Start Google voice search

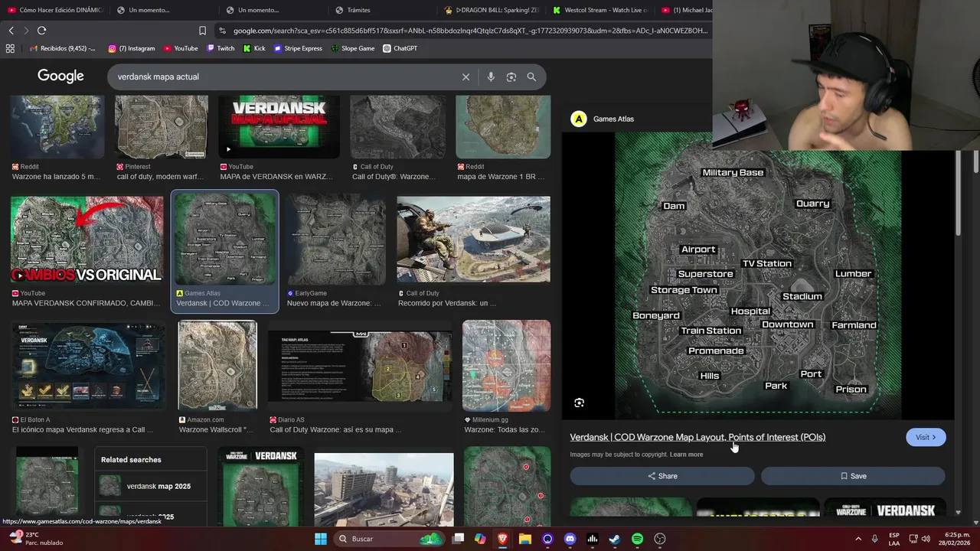click(491, 77)
